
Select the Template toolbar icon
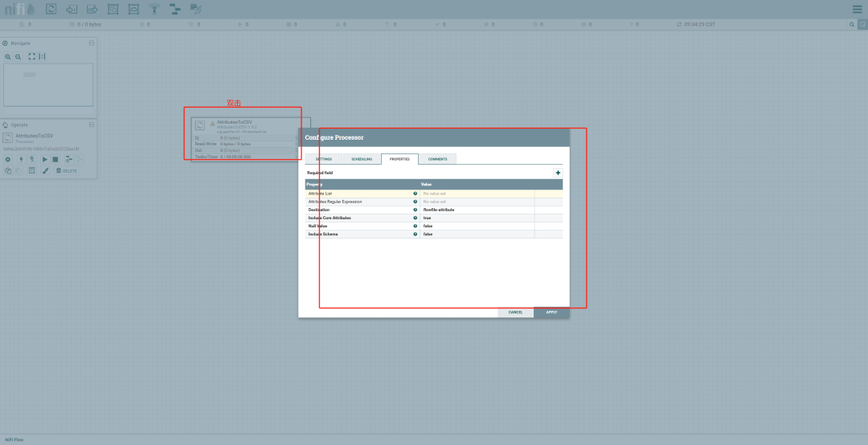tap(175, 9)
